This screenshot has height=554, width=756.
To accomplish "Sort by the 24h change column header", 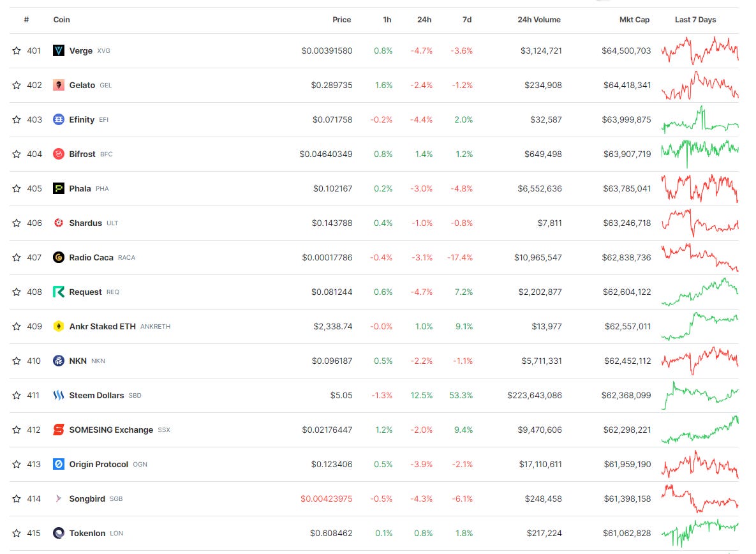I will point(424,20).
